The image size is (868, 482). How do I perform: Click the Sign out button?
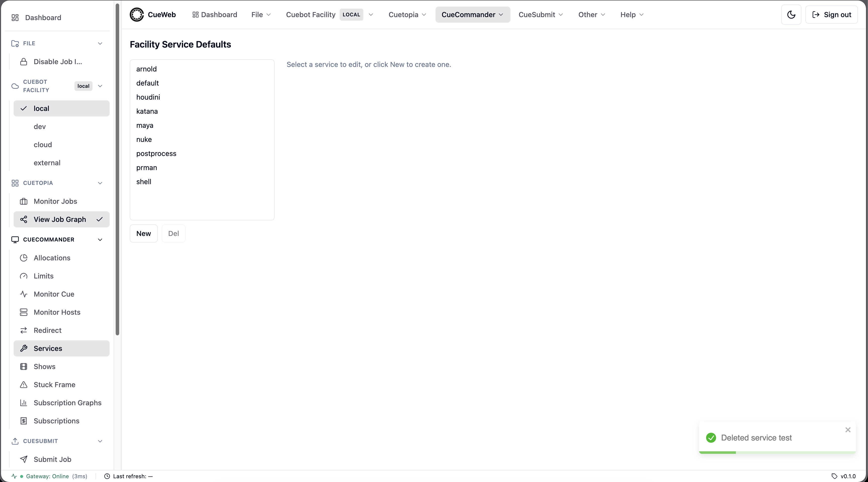coord(831,15)
